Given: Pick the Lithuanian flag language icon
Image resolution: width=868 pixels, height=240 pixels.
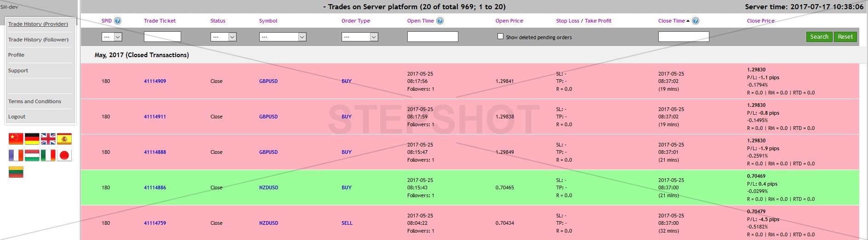Looking at the screenshot, I should click(x=16, y=172).
